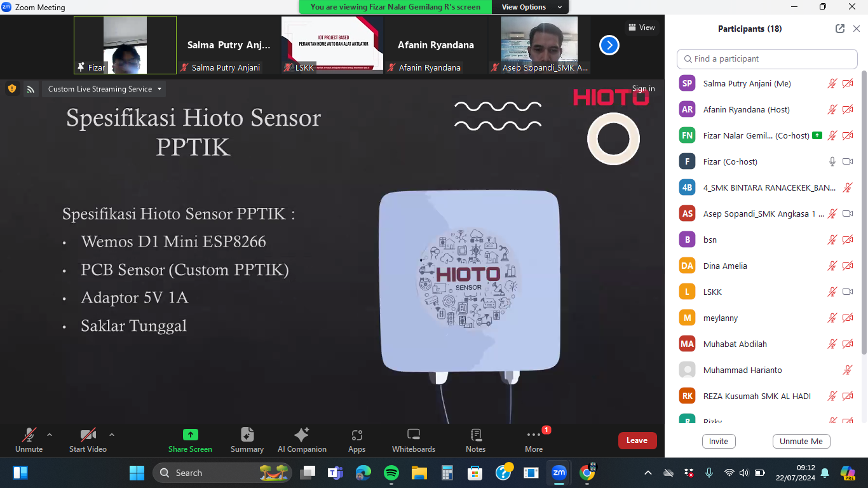Click SP avatar for Salma Putry Anjani

click(x=687, y=83)
